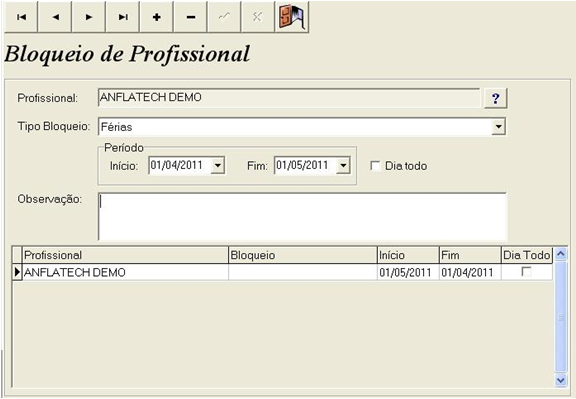Screen dimensions: 576x399
Task: Click the Dia Todo column header
Action: [x=527, y=255]
